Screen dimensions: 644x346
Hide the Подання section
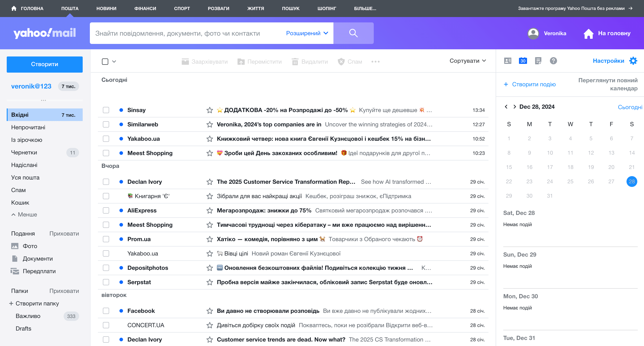(x=64, y=234)
